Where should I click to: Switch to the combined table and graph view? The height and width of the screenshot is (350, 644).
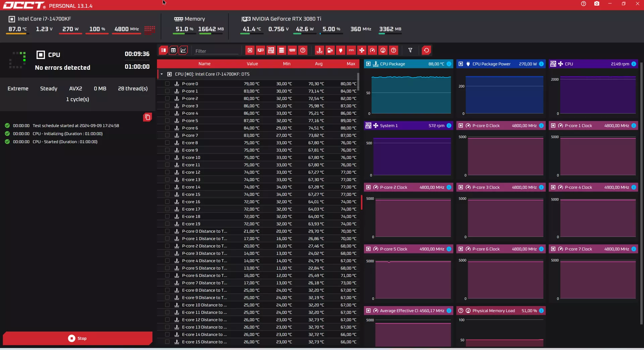163,50
